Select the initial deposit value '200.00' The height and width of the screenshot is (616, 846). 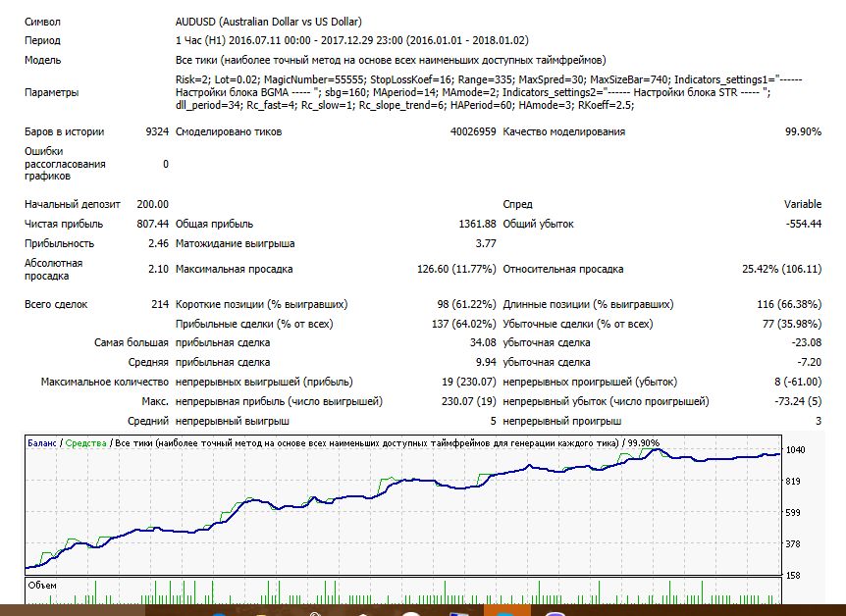(x=153, y=204)
